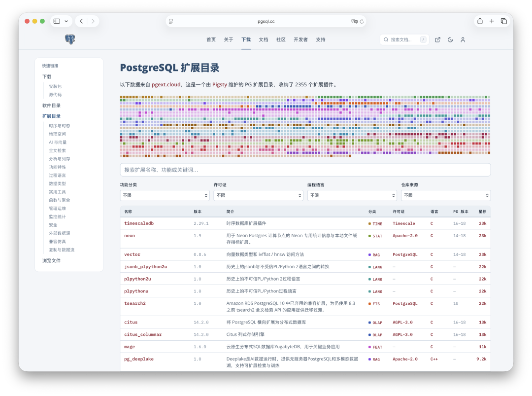The image size is (532, 396).
Task: Show the tab overview icon
Action: (x=504, y=21)
